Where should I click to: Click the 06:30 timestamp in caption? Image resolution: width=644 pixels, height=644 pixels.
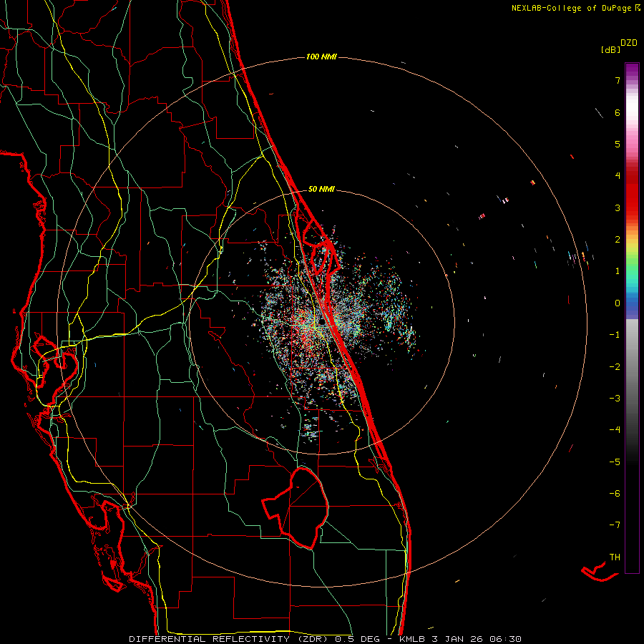pyautogui.click(x=506, y=639)
